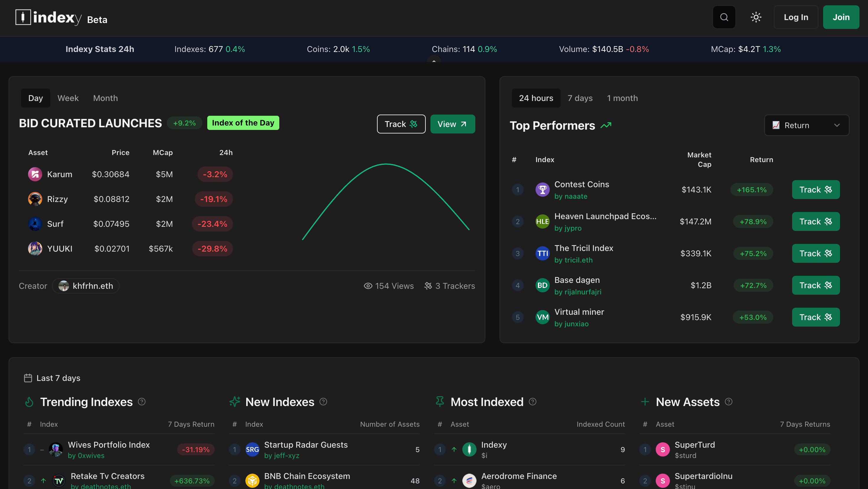Select the 7 days performers tab

580,98
